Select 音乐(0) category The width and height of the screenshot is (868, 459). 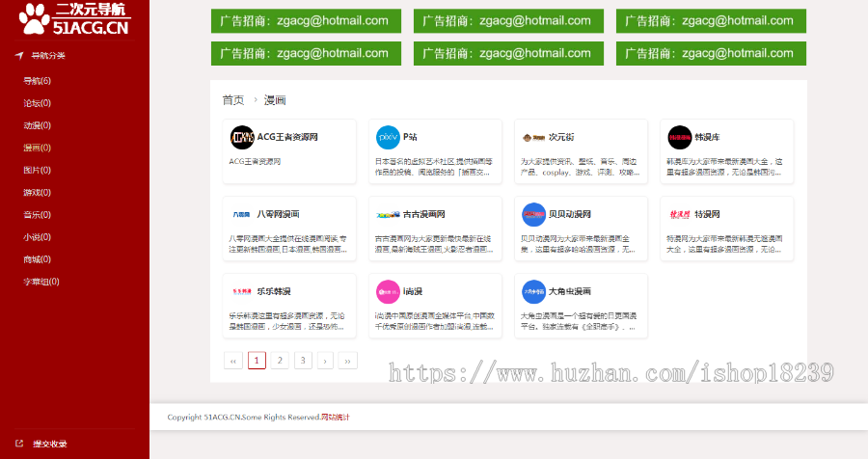pos(37,215)
